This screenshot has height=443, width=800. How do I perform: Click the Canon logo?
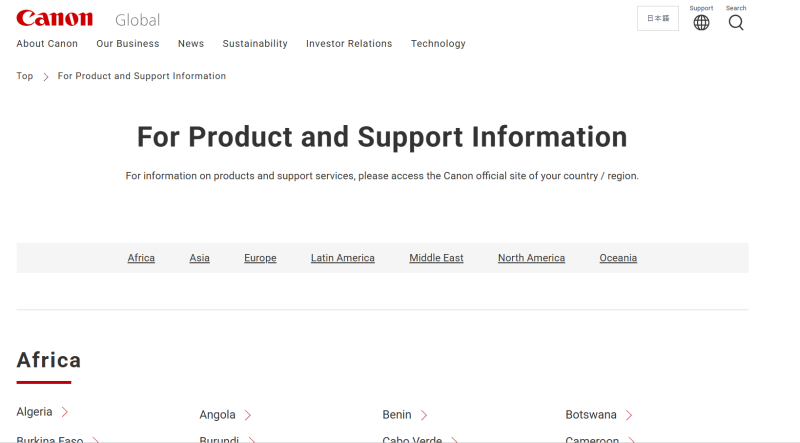(x=55, y=19)
